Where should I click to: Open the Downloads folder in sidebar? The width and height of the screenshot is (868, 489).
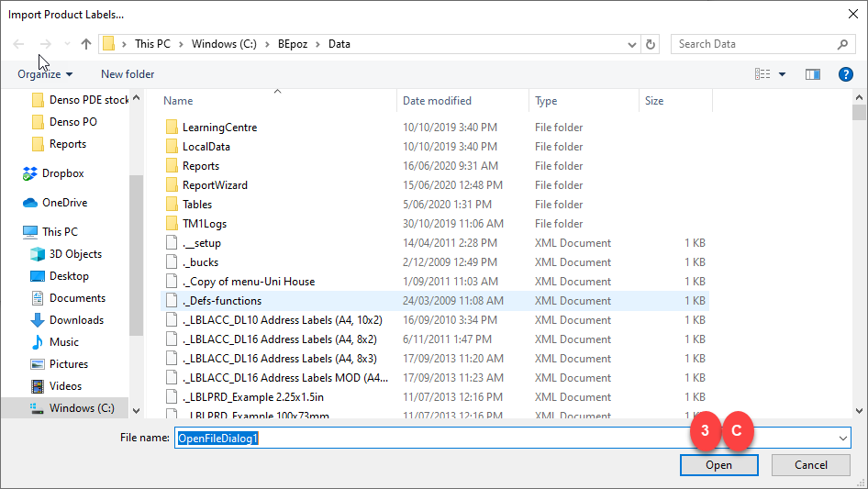click(76, 320)
